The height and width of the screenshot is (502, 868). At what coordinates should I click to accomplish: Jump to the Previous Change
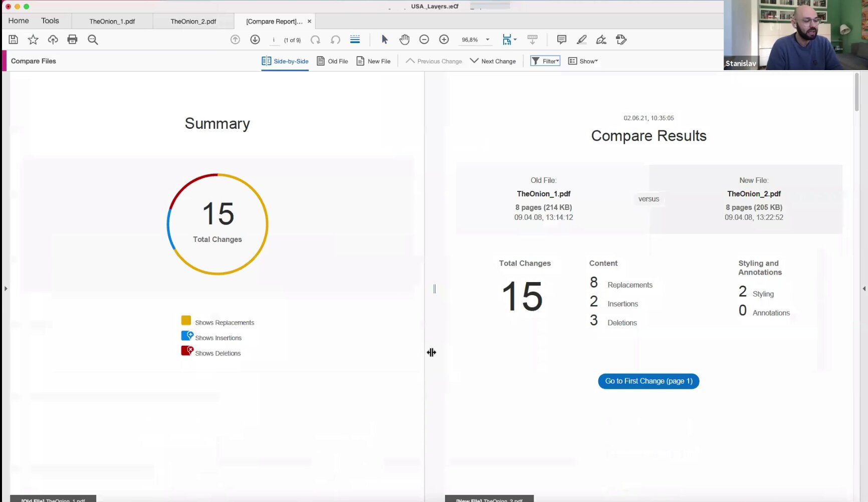pyautogui.click(x=434, y=61)
